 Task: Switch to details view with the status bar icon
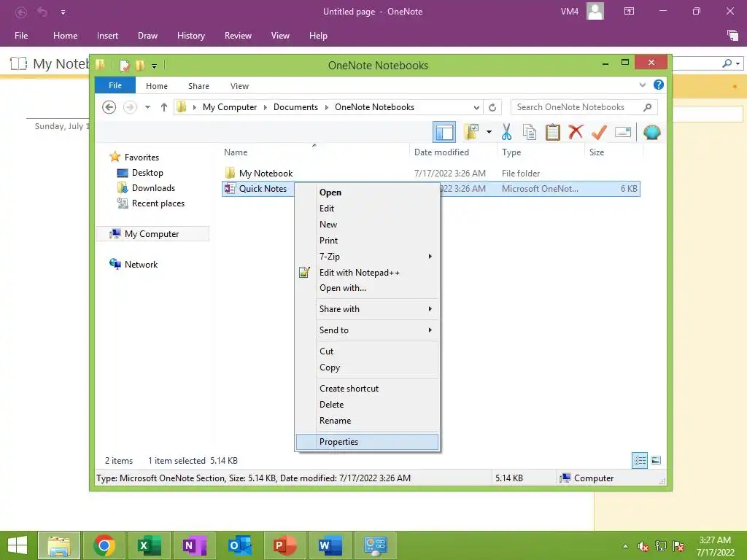pos(640,461)
